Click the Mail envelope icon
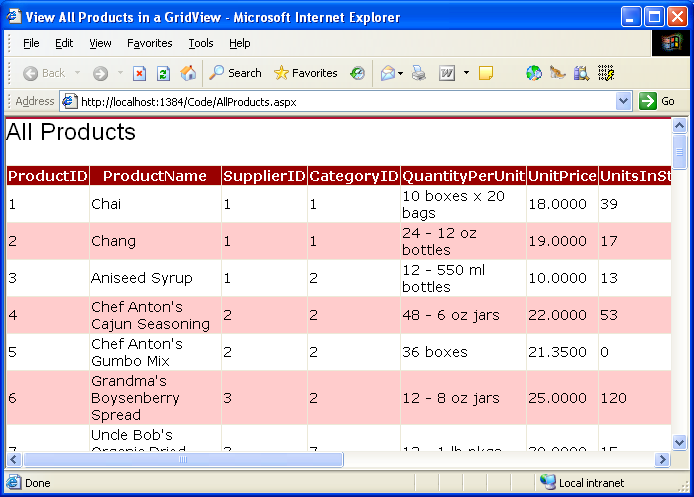The width and height of the screenshot is (694, 497). [387, 73]
